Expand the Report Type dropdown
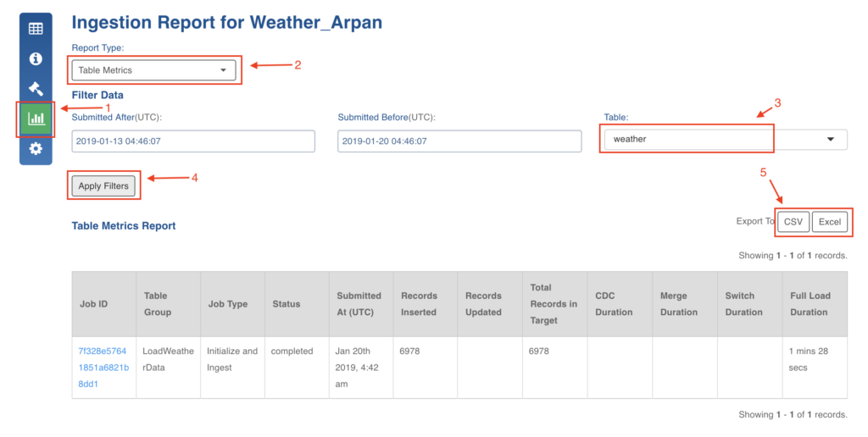Viewport: 868px width, 437px height. click(153, 70)
